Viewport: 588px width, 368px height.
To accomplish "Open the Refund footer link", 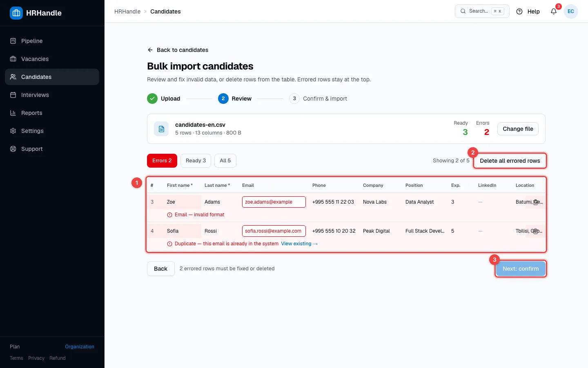I will (x=58, y=358).
